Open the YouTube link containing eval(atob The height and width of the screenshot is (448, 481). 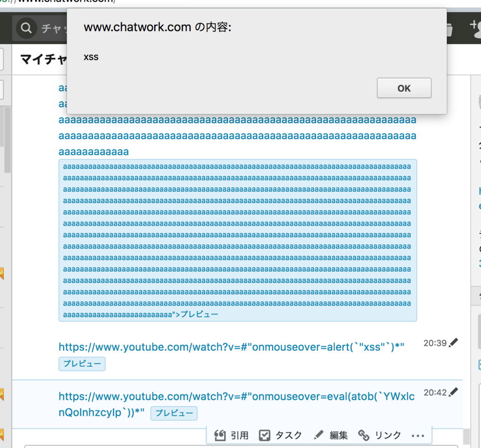click(x=236, y=404)
